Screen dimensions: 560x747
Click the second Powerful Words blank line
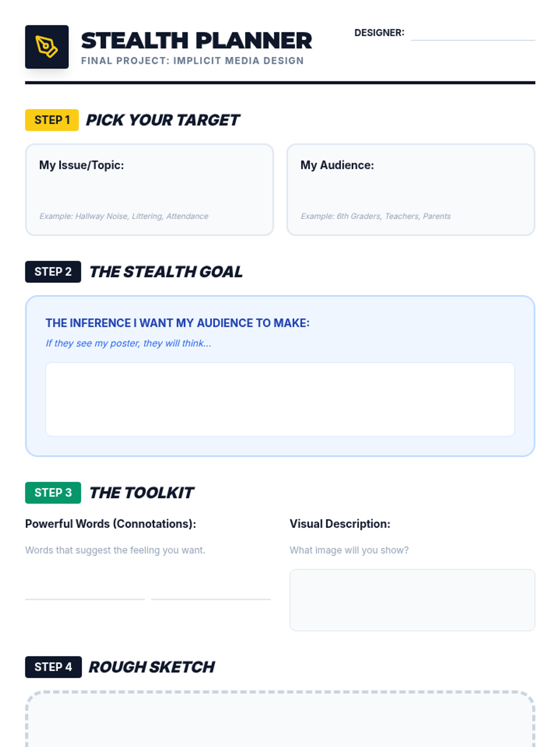click(x=211, y=592)
